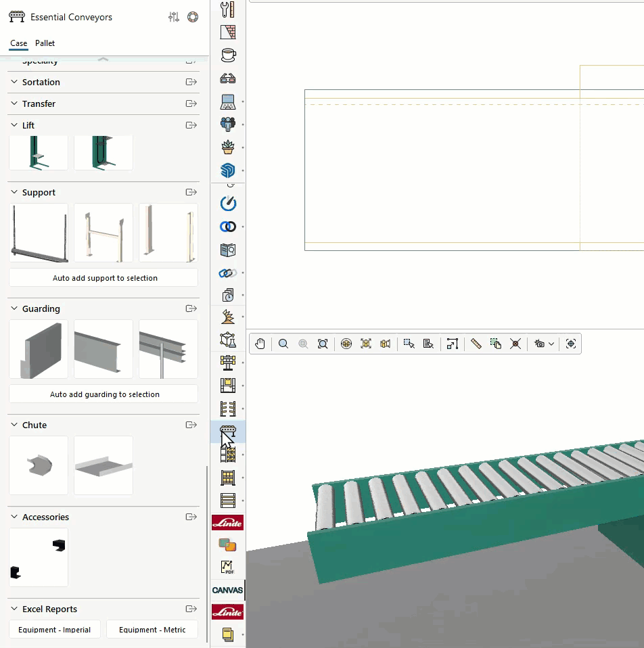The height and width of the screenshot is (648, 644).
Task: Open the three chain links extension
Action: [x=228, y=273]
